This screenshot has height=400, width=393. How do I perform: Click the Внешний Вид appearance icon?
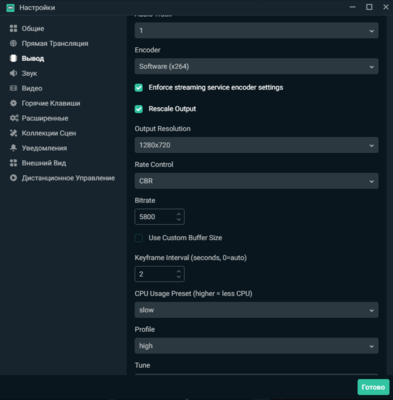(13, 163)
